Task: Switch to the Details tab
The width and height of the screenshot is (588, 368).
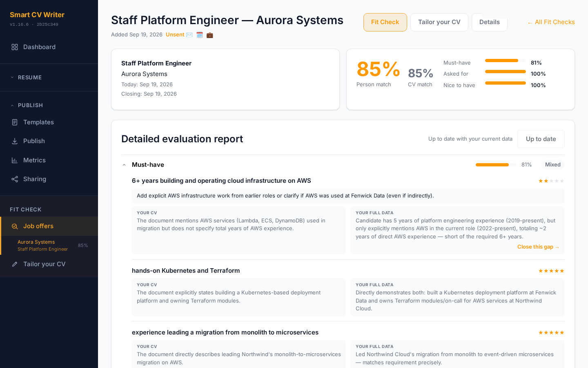Action: [489, 22]
